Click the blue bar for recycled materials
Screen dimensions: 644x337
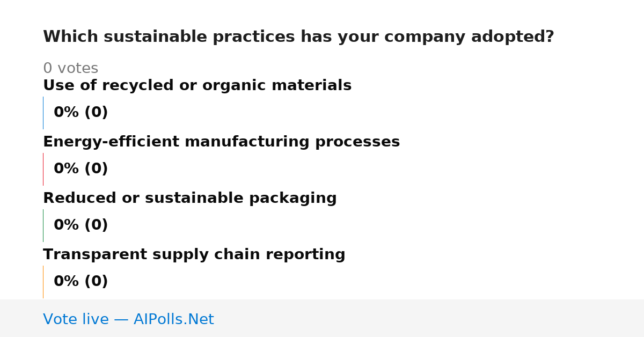point(43,113)
